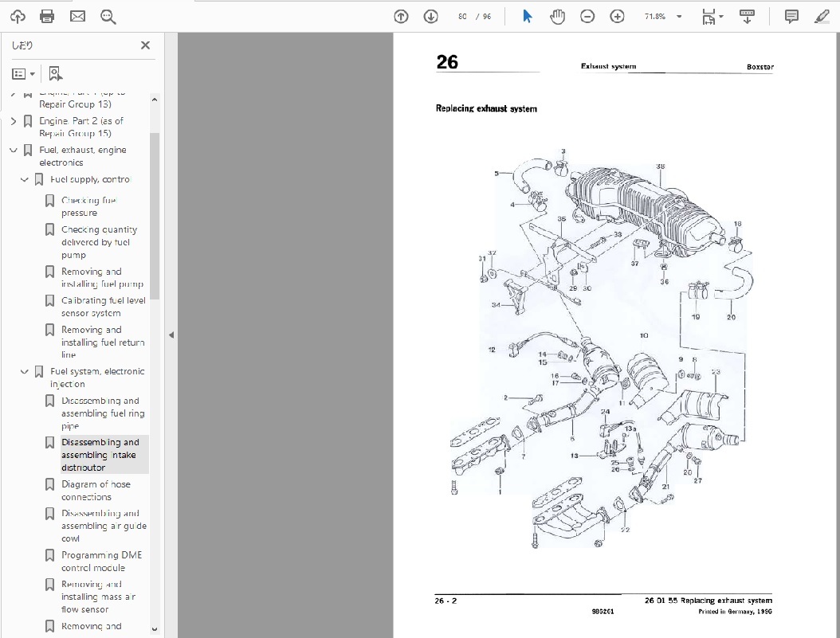The height and width of the screenshot is (638, 840).
Task: Go to next page arrow
Action: [x=430, y=16]
